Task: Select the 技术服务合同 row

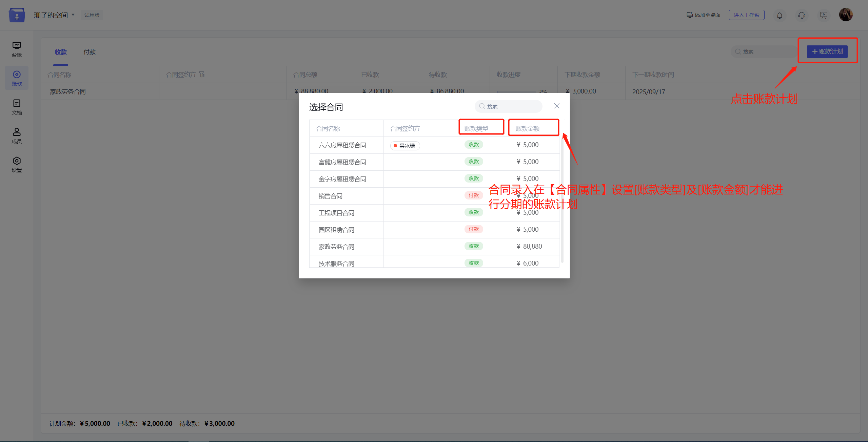Action: (x=434, y=262)
